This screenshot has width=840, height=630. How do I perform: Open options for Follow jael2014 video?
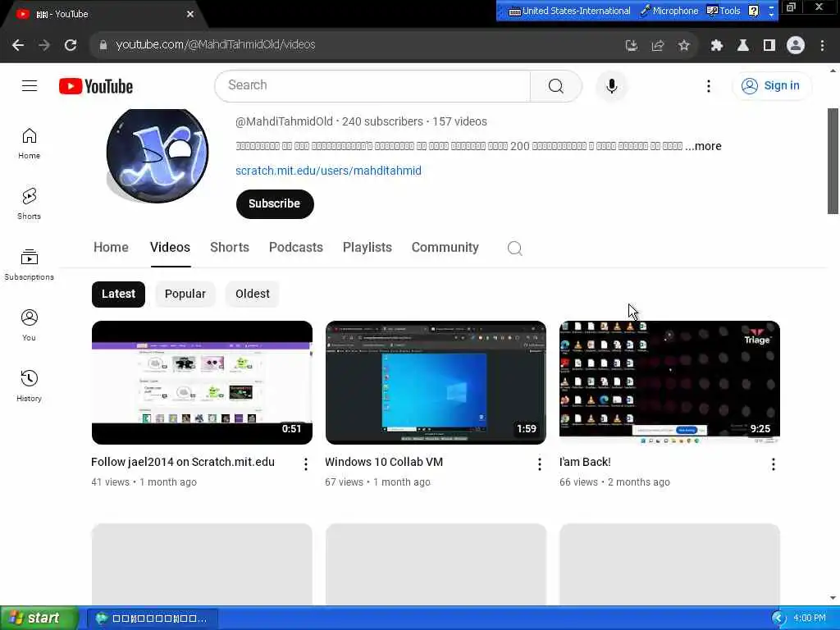305,464
